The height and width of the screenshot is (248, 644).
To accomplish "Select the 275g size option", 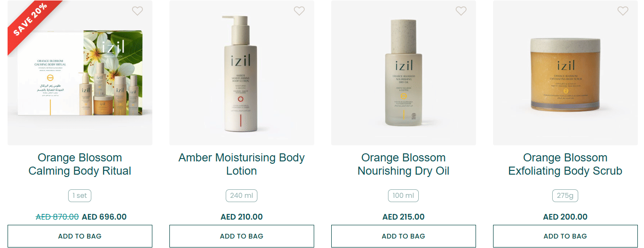I will [x=565, y=195].
